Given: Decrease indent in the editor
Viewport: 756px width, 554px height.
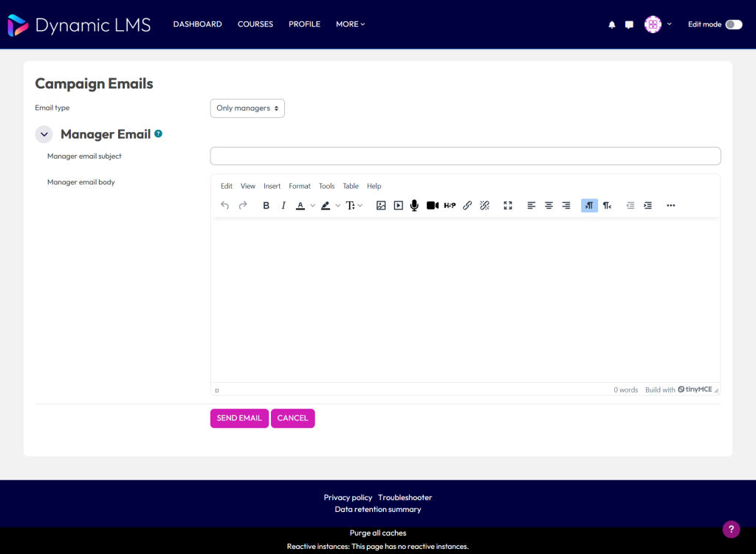Looking at the screenshot, I should 630,206.
